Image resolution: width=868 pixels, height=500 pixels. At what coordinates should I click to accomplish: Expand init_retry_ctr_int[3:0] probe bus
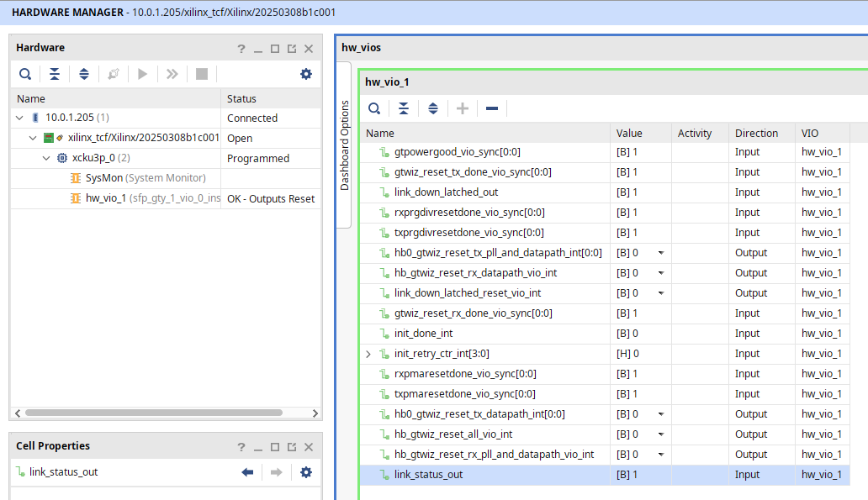368,354
